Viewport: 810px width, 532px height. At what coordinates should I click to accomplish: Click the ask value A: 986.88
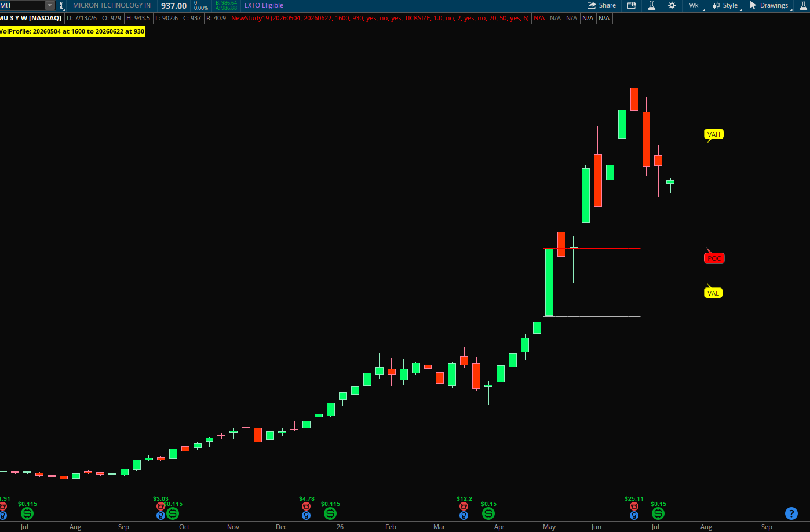pyautogui.click(x=226, y=8)
